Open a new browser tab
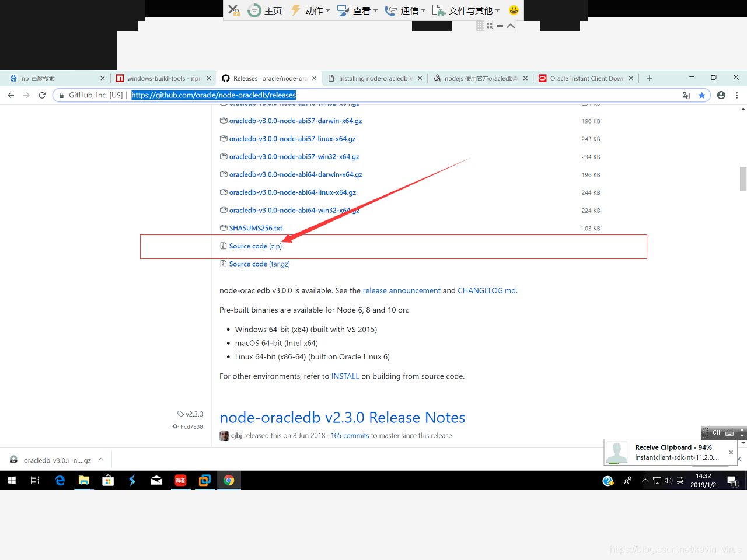Viewport: 747px width, 560px height. 650,78
